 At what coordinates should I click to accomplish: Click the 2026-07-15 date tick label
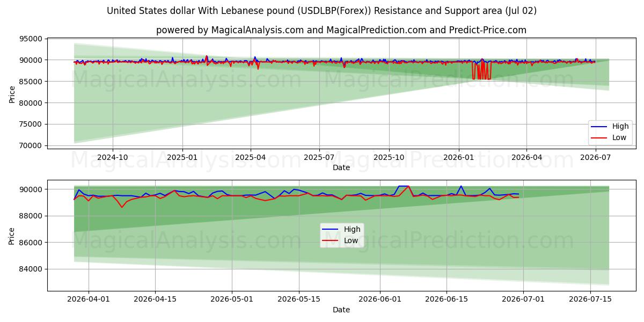click(x=590, y=299)
